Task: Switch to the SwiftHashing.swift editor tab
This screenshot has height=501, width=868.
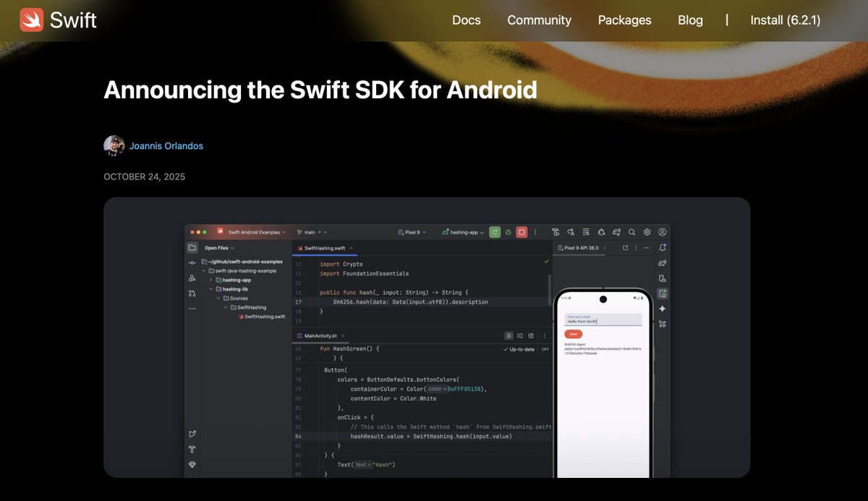Action: [x=323, y=248]
